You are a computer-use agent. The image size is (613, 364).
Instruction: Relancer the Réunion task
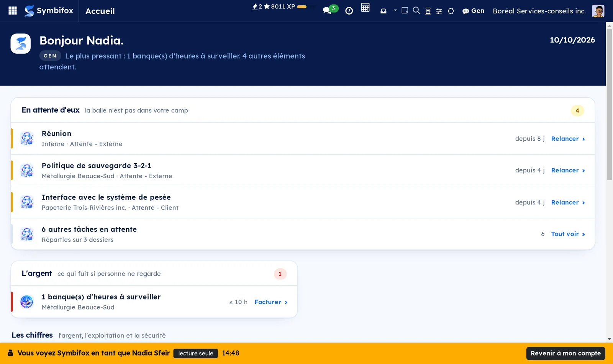pyautogui.click(x=568, y=139)
